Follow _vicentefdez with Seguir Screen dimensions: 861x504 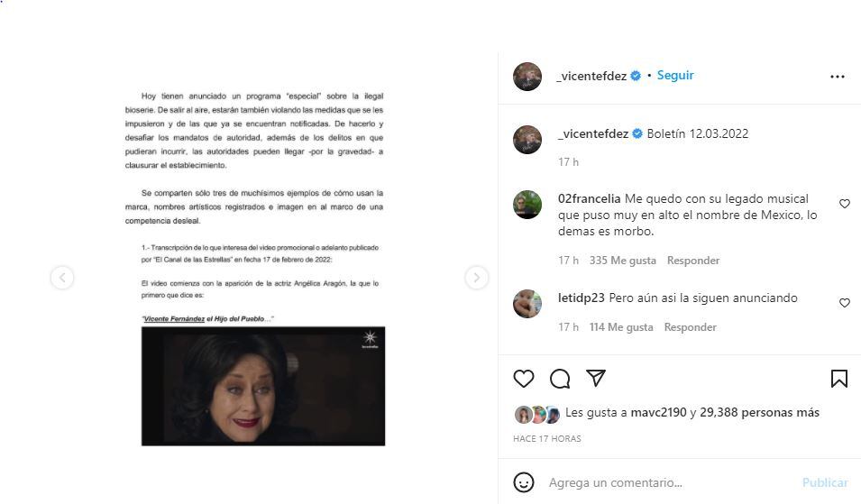pos(675,75)
